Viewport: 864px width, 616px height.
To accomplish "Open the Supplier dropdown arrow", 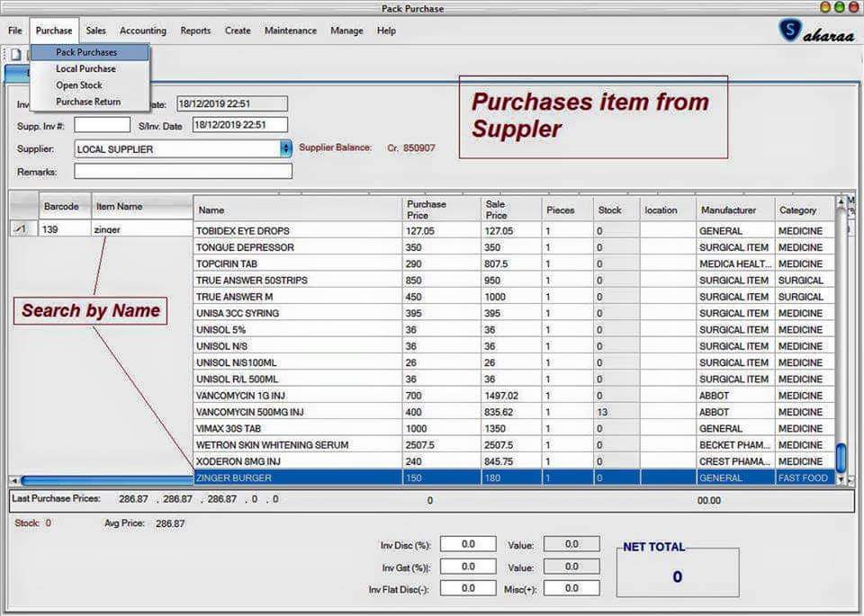I will [x=285, y=148].
